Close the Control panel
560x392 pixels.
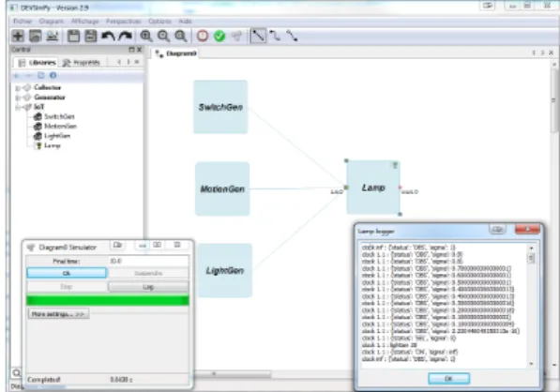[139, 50]
